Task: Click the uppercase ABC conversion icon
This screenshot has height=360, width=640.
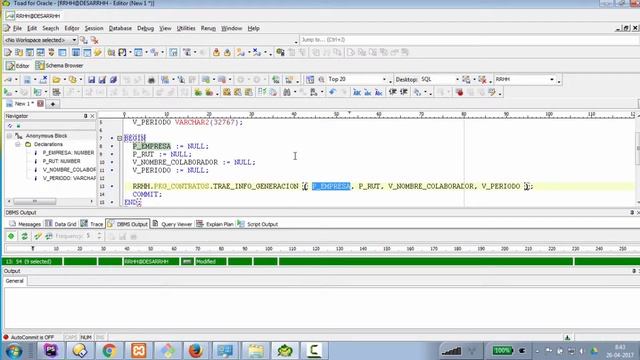Action: pyautogui.click(x=357, y=92)
